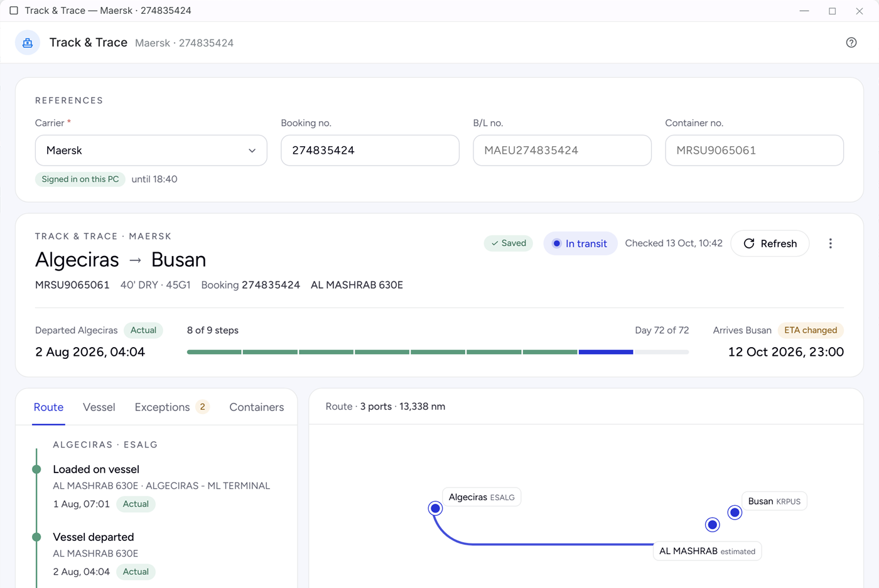
Task: Focus the Container no. input field
Action: pos(754,151)
